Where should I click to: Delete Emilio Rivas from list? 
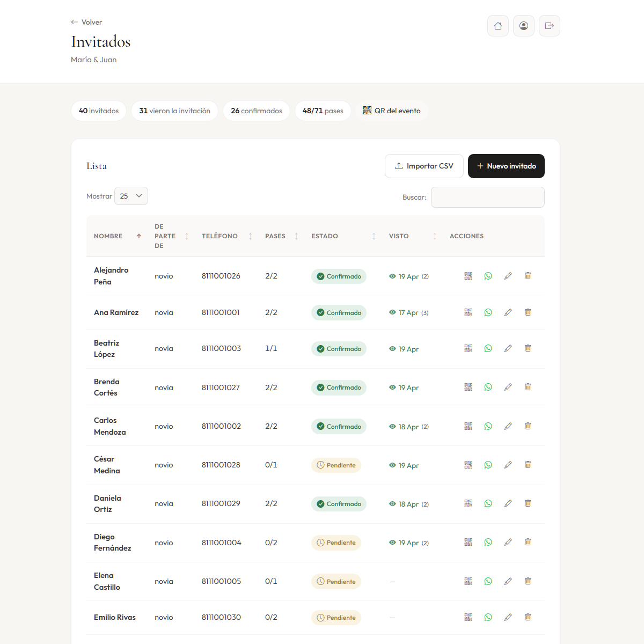point(528,617)
